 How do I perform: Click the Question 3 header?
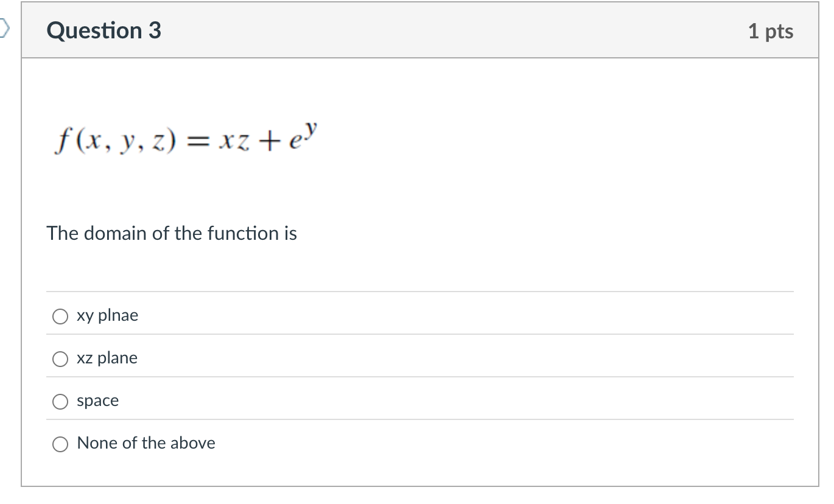tap(102, 30)
